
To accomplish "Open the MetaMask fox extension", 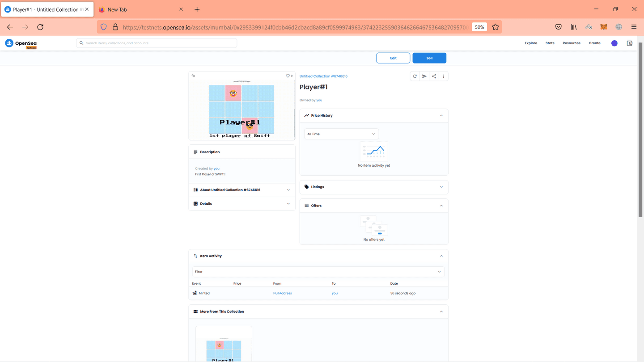I will click(604, 27).
